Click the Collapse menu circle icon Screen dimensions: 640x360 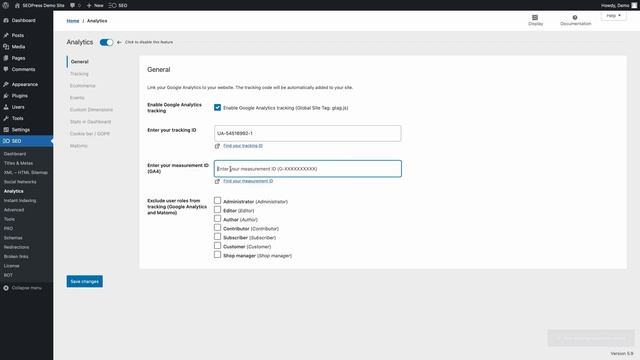tap(6, 288)
